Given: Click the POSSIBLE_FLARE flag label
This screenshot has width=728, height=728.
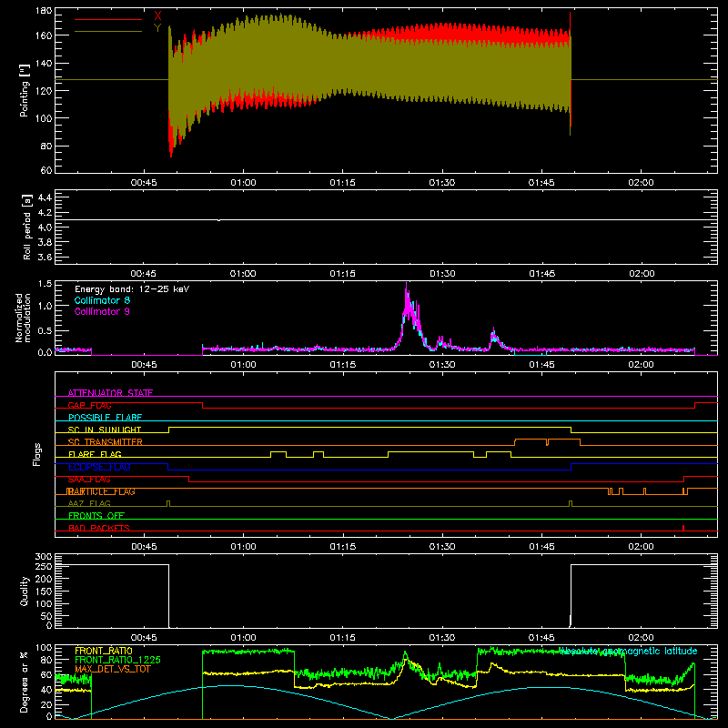Looking at the screenshot, I should (x=105, y=417).
